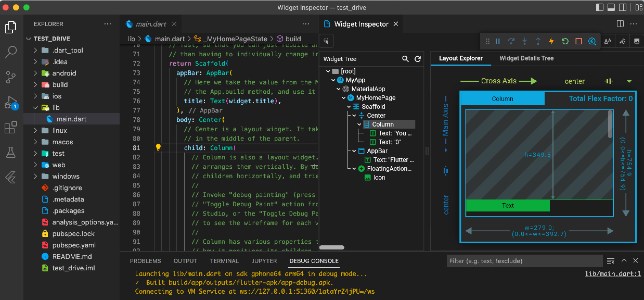Viewport: 644px width, 300px height.
Task: Open the Widget Inspector editor more actions
Action: [634, 24]
